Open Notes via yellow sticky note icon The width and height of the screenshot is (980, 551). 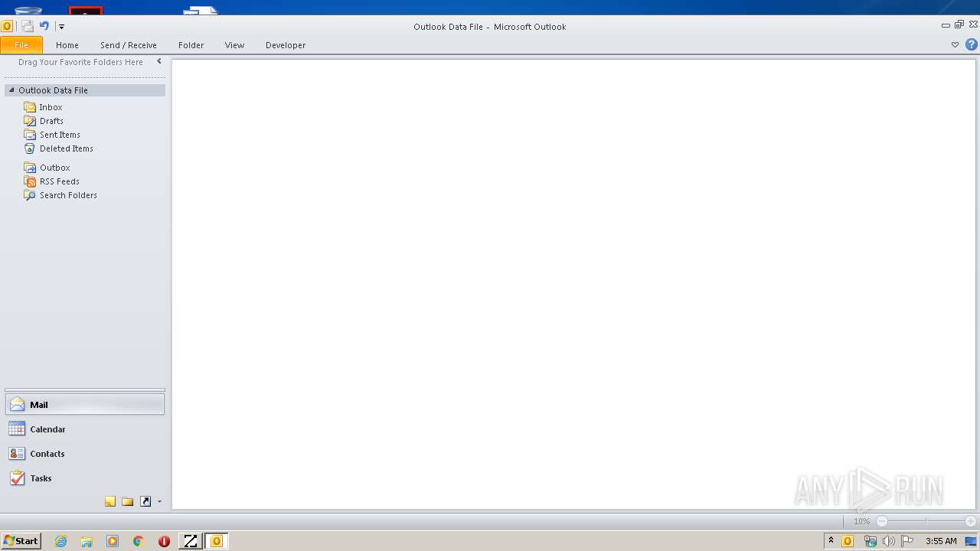[x=110, y=501]
